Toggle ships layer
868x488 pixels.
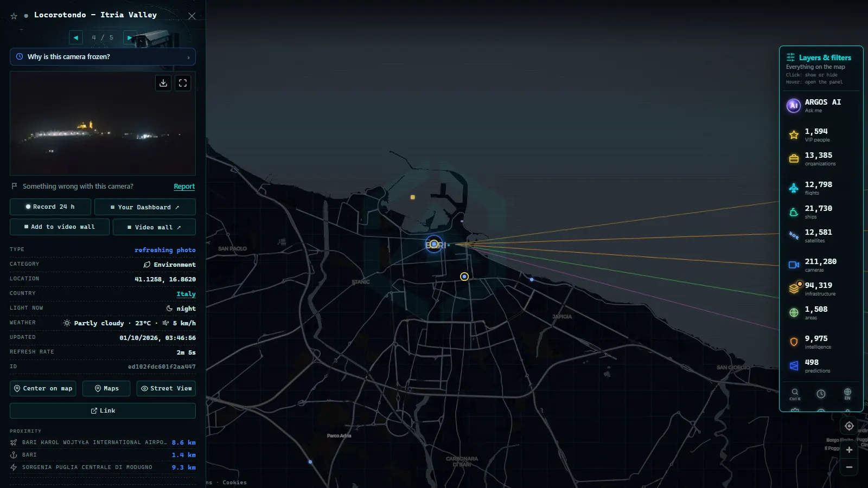[821, 211]
